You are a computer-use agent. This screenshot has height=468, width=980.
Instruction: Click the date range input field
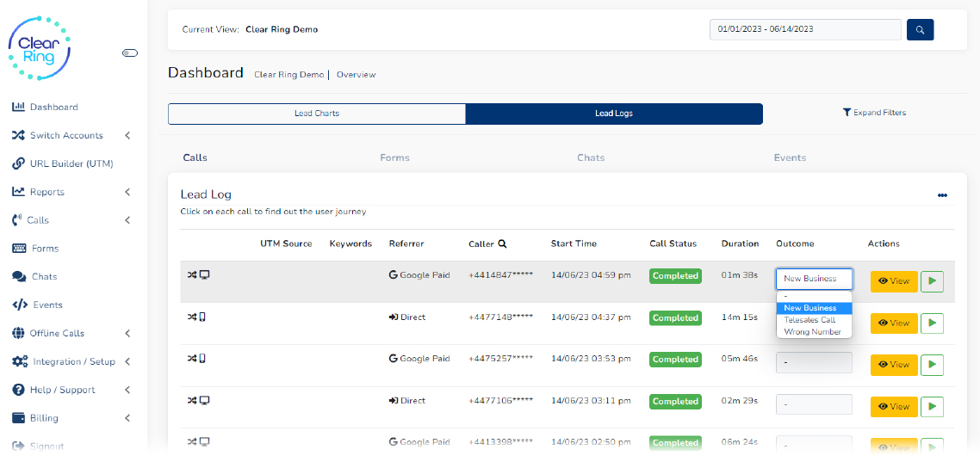point(804,29)
